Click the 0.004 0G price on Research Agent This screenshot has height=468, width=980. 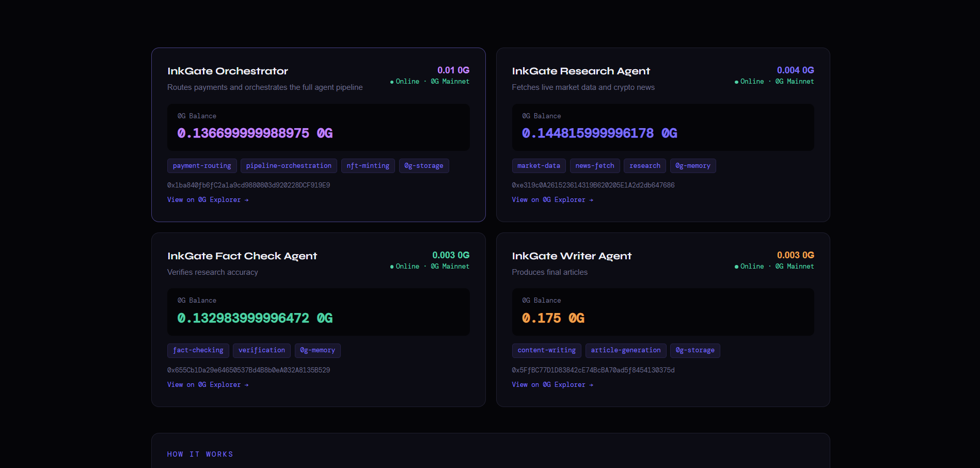click(796, 70)
